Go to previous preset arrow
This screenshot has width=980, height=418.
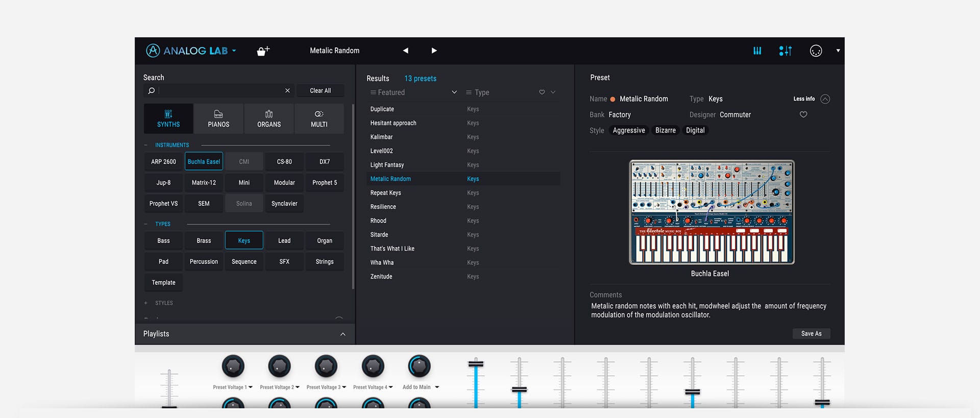pyautogui.click(x=406, y=51)
